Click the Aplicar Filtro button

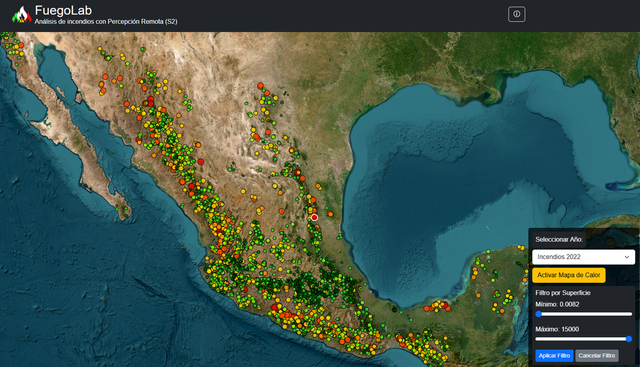tap(554, 356)
